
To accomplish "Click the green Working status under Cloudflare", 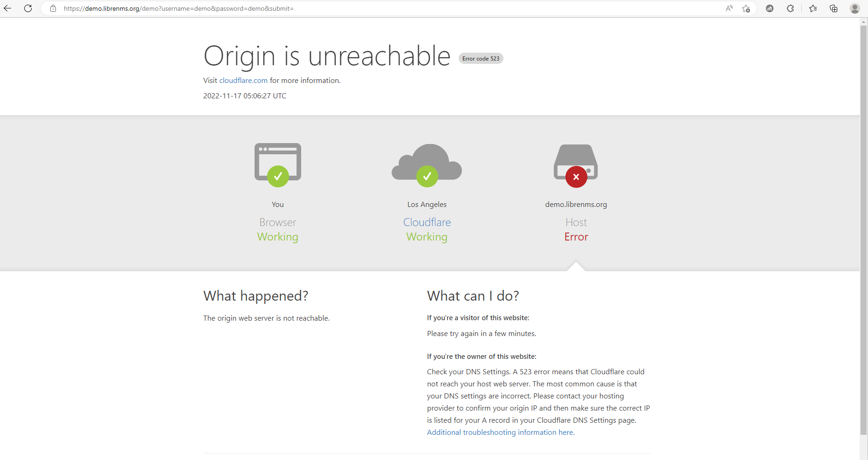I will (427, 237).
